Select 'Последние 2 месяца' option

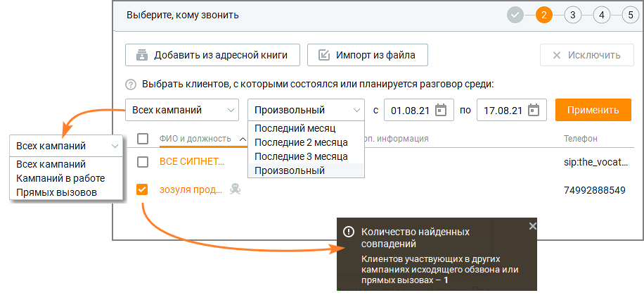pos(306,142)
